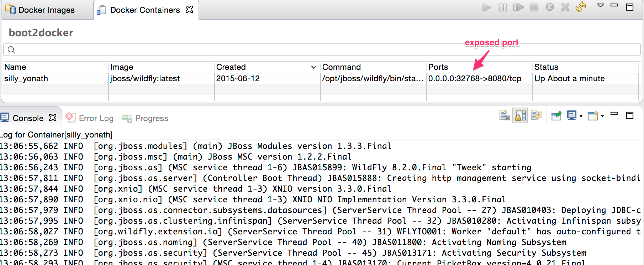Open the Docker Containers view menu triangle

[601, 5]
